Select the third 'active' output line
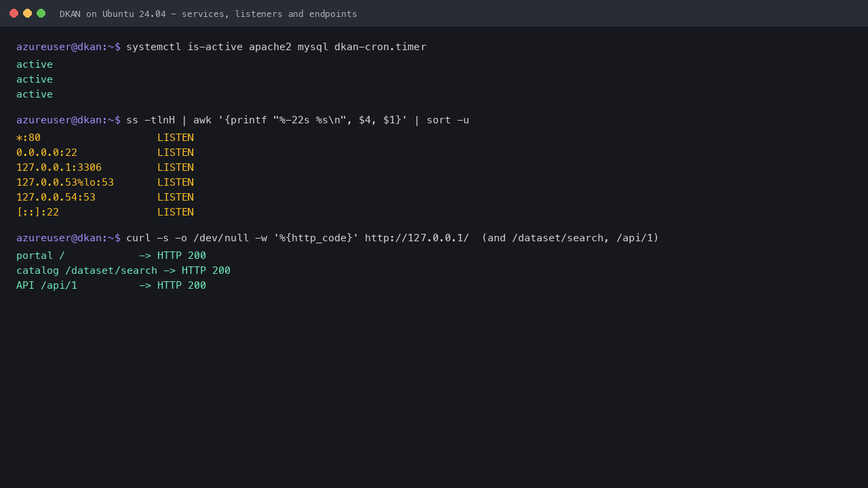 point(35,94)
